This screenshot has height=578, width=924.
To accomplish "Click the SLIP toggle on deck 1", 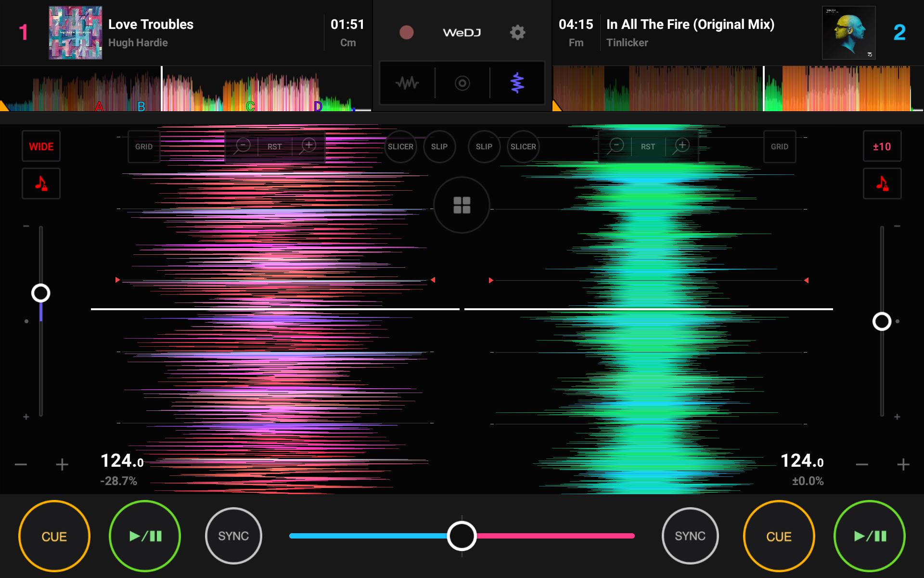I will 438,146.
